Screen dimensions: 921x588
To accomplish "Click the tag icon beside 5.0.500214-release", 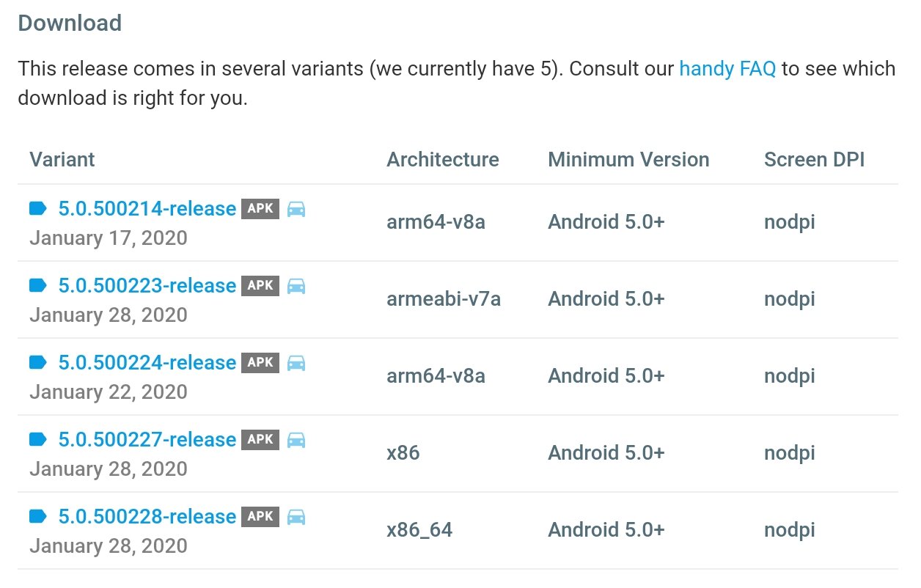I will (x=38, y=209).
